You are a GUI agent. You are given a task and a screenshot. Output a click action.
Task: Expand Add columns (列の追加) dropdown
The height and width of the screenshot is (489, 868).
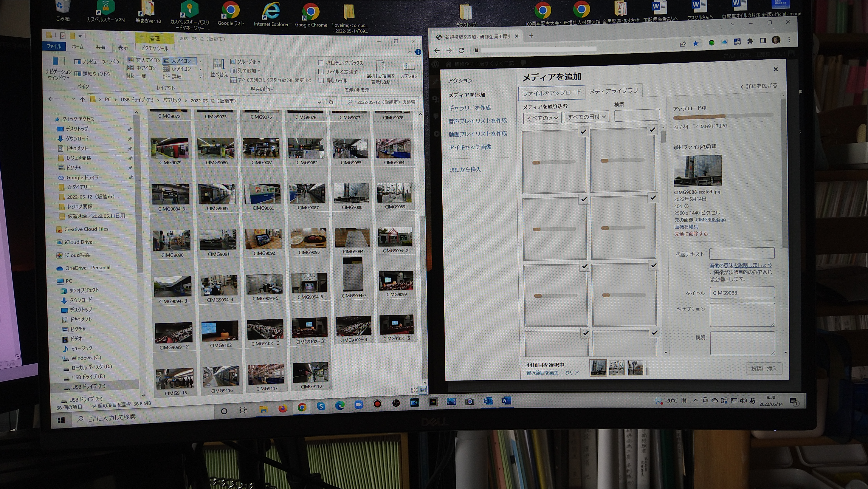pyautogui.click(x=245, y=71)
